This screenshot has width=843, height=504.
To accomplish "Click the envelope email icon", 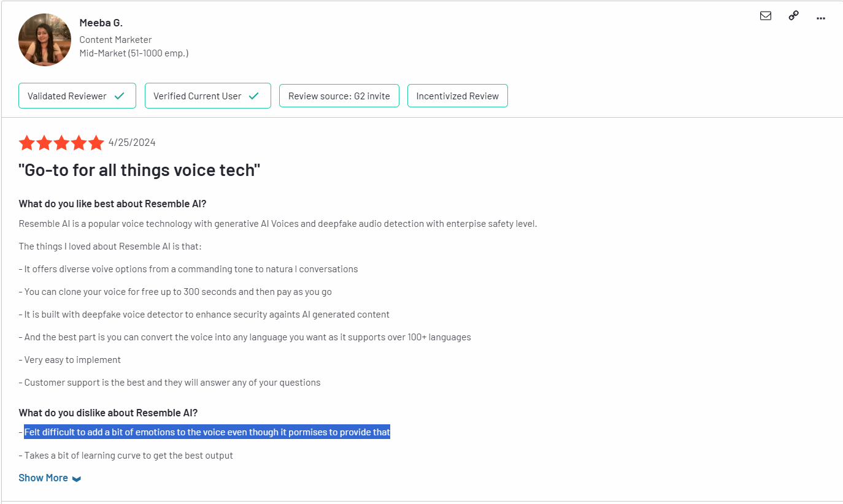I will [766, 16].
